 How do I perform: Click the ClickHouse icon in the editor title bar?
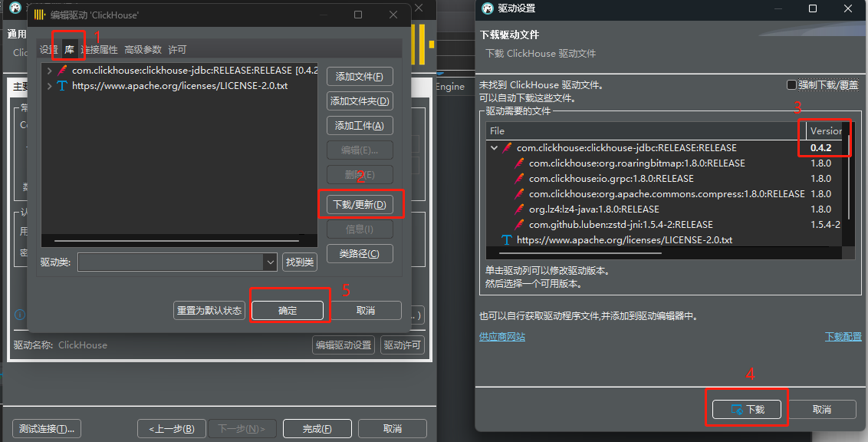tap(39, 15)
